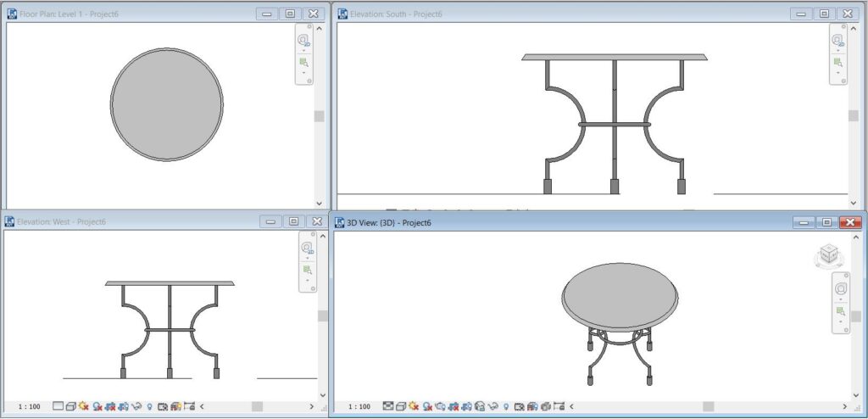This screenshot has width=868, height=419.
Task: Toggle Reveal Hidden Elements lightbulb in 3D view
Action: [507, 406]
